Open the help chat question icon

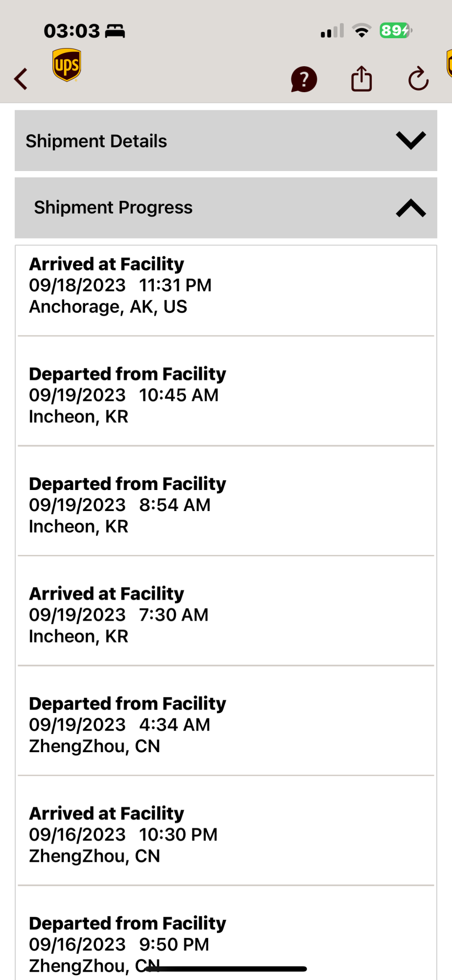(x=304, y=79)
